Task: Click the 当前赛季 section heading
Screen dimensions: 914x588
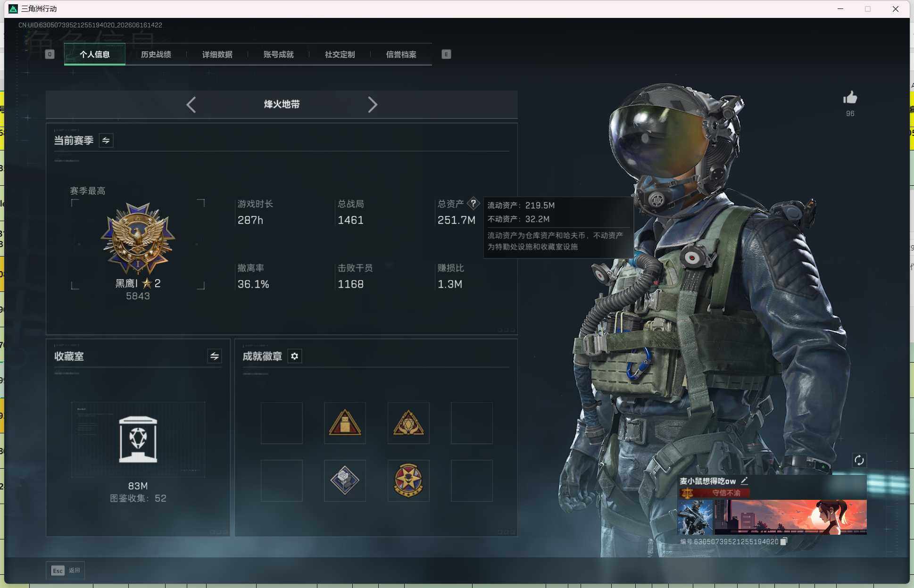Action: [x=74, y=141]
